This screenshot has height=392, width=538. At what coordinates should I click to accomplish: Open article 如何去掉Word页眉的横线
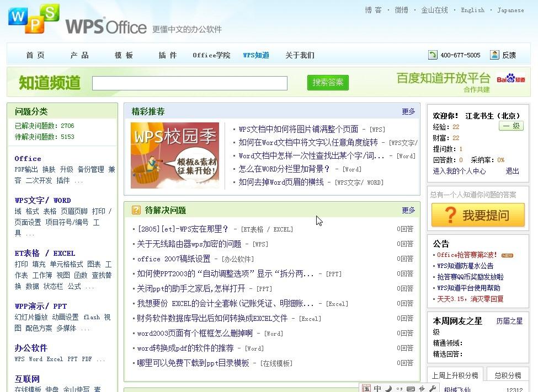[281, 182]
